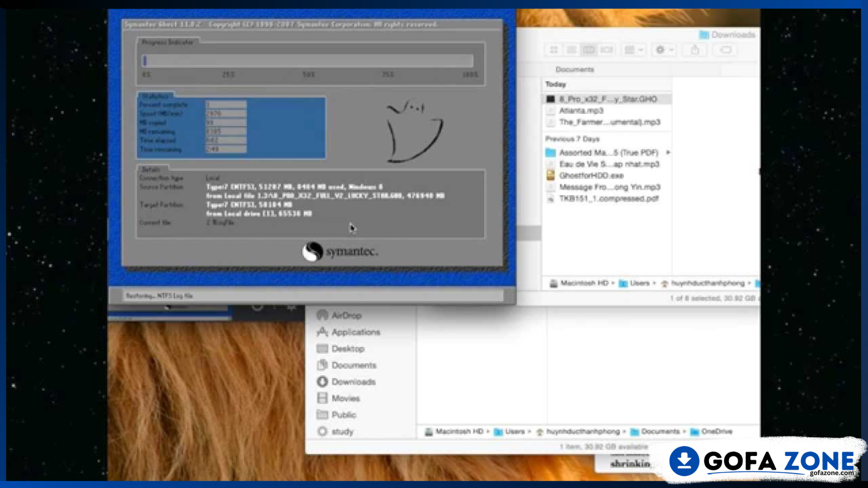Open Public folder in lower Finder sidebar

tap(337, 415)
